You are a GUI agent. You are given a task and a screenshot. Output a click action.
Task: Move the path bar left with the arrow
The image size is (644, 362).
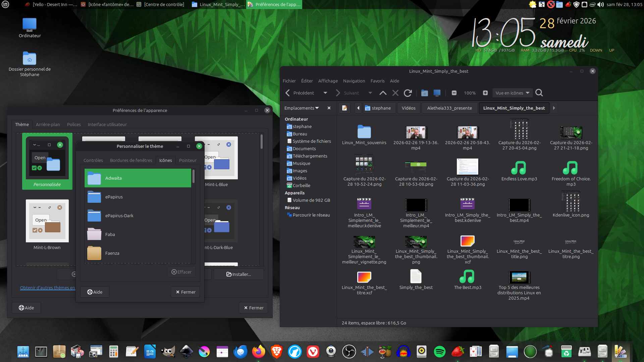pyautogui.click(x=358, y=108)
